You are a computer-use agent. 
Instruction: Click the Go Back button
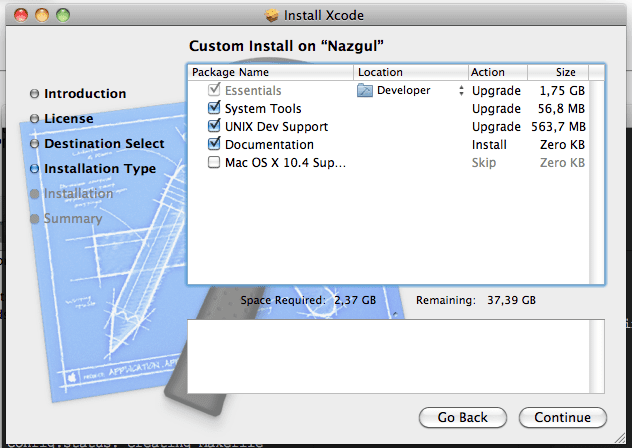(x=462, y=417)
